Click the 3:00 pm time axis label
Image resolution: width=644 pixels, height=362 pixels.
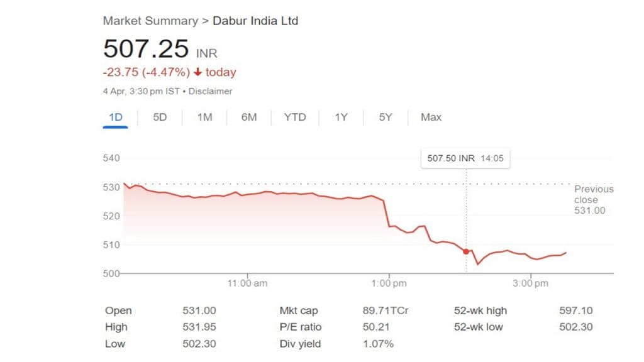[x=530, y=283]
